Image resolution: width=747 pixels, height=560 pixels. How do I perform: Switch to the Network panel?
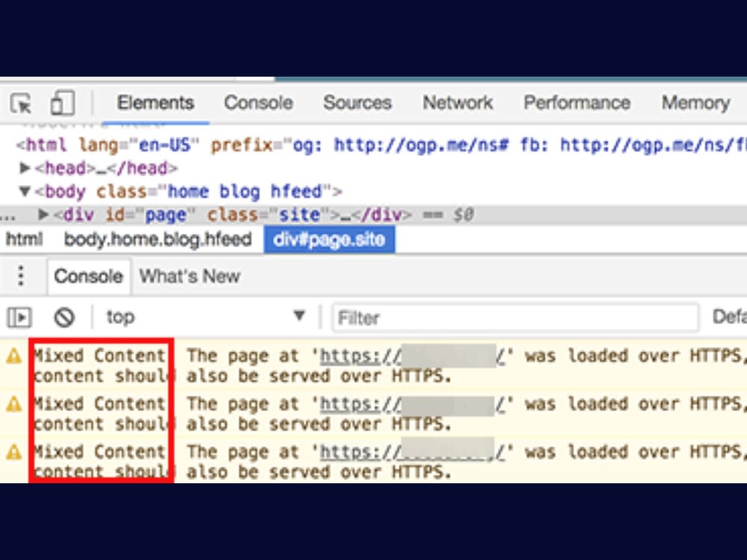coord(457,103)
